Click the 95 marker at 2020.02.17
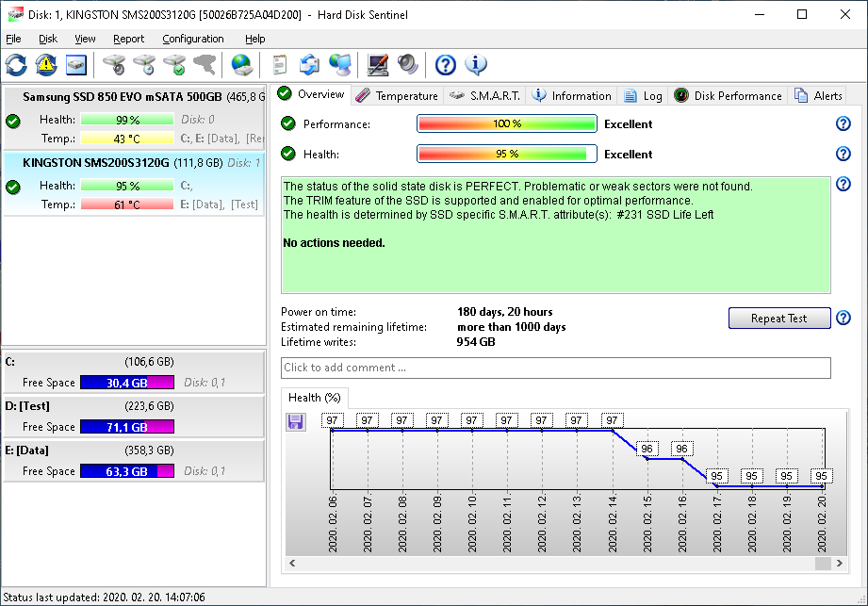The height and width of the screenshot is (606, 868). click(x=717, y=476)
